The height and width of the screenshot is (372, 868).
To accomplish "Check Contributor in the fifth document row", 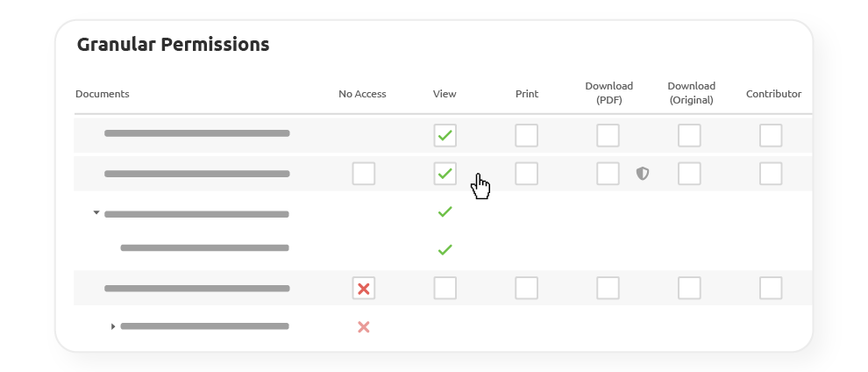I will tap(771, 289).
